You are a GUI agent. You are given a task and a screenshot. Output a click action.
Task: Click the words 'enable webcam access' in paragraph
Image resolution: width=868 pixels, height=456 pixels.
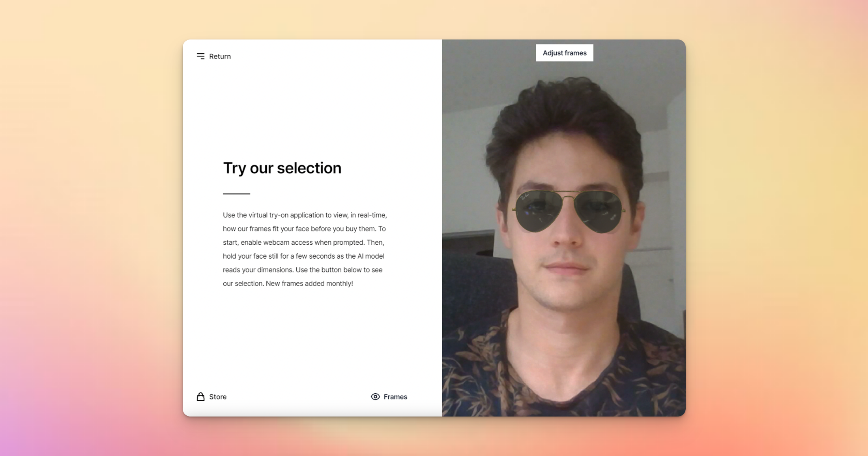pos(277,242)
